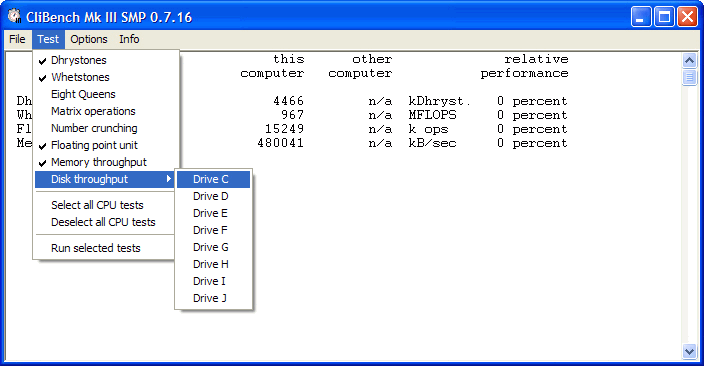The height and width of the screenshot is (366, 704).
Task: Click the scrollbar up arrow
Action: [689, 61]
